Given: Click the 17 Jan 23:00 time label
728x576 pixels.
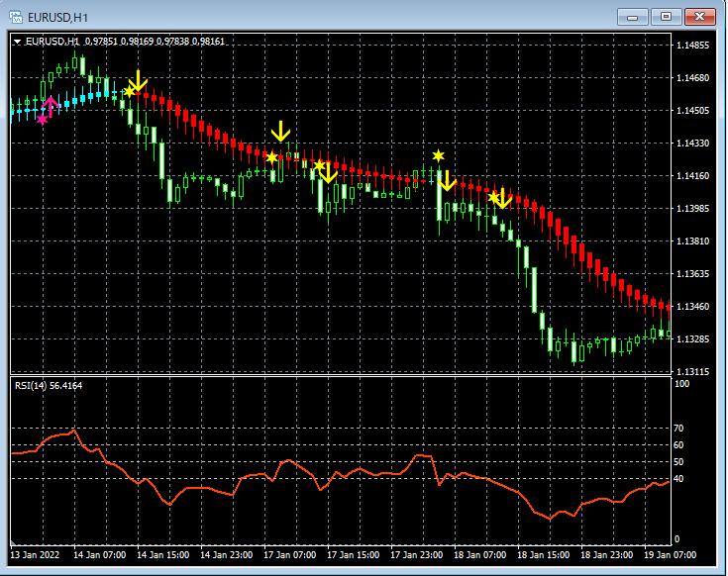Looking at the screenshot, I should coord(416,555).
